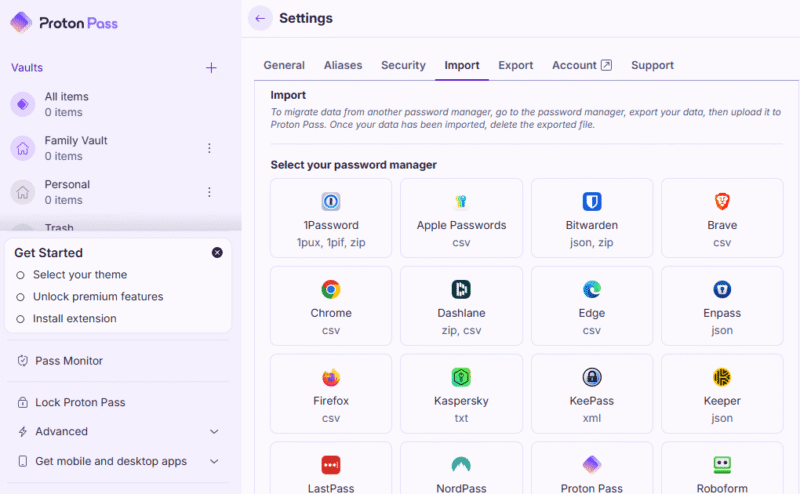Check Install extension step
Viewport: 800px width, 494px height.
tap(66, 318)
